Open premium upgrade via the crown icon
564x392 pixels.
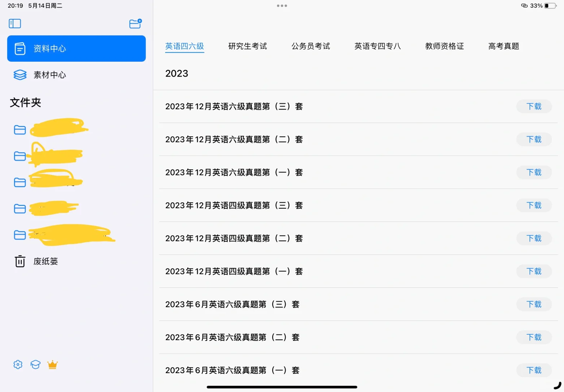coord(52,364)
